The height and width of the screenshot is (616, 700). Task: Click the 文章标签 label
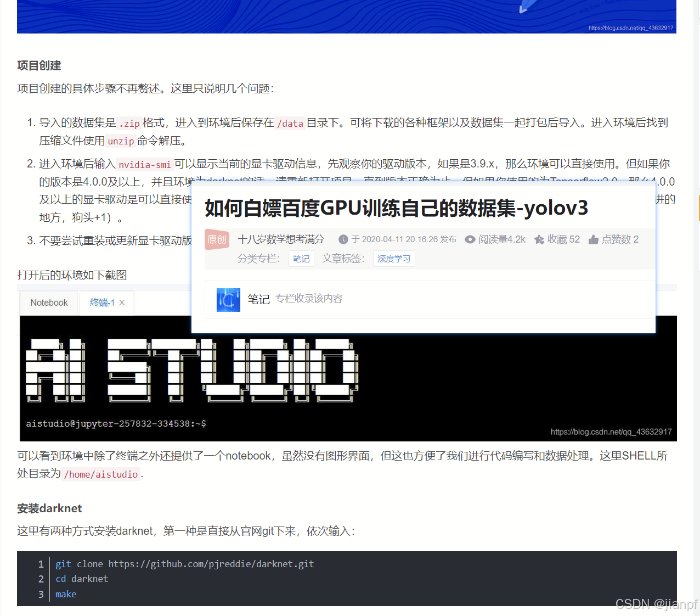point(343,259)
